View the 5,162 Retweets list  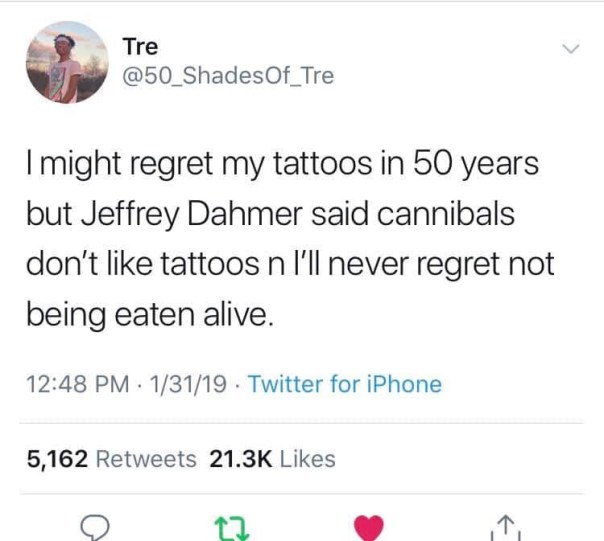112,459
